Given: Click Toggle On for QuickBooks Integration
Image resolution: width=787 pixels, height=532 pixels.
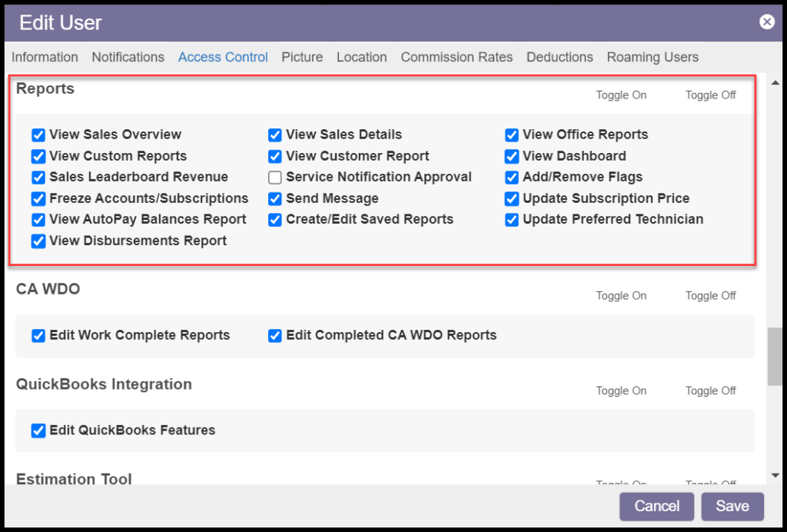Looking at the screenshot, I should click(x=621, y=391).
